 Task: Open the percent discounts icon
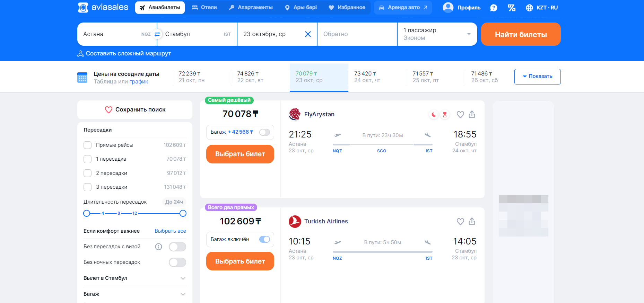[x=512, y=8]
